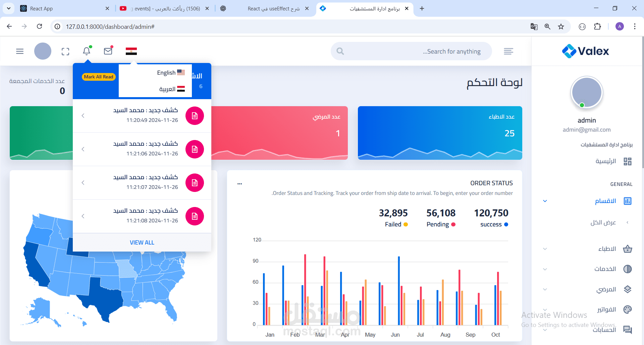Screen dimensions: 644x345
Task: Click the admin profile picture in sidebar
Action: click(x=587, y=92)
